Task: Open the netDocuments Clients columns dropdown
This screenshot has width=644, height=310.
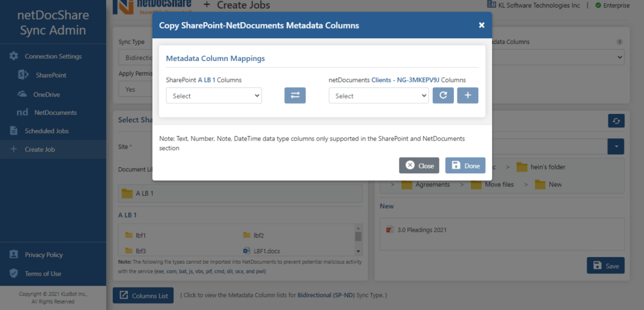Action: click(x=379, y=95)
